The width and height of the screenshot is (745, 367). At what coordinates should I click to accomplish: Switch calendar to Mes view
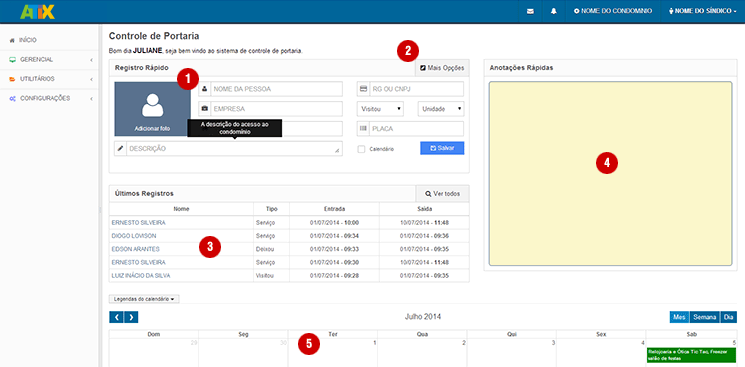[679, 317]
